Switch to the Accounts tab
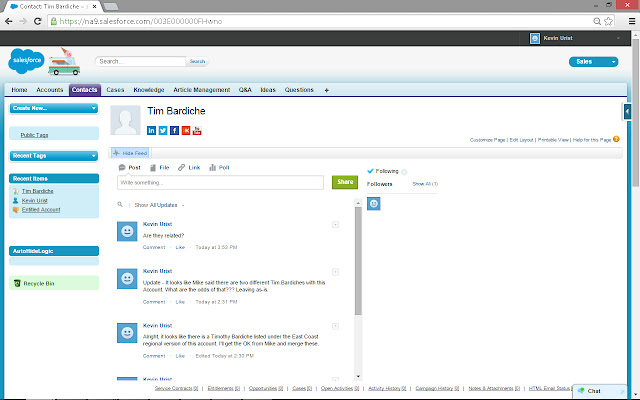 click(x=50, y=90)
